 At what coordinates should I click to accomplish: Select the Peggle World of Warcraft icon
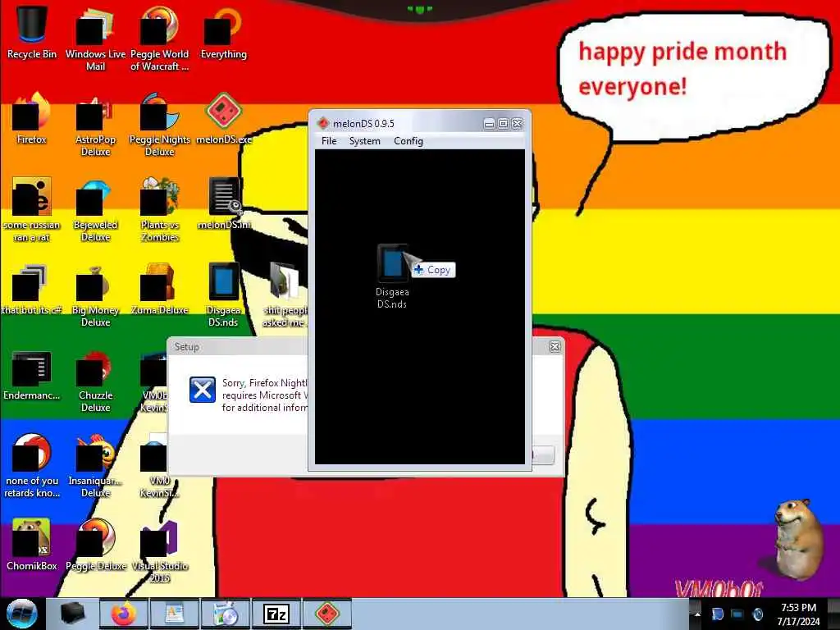point(160,39)
